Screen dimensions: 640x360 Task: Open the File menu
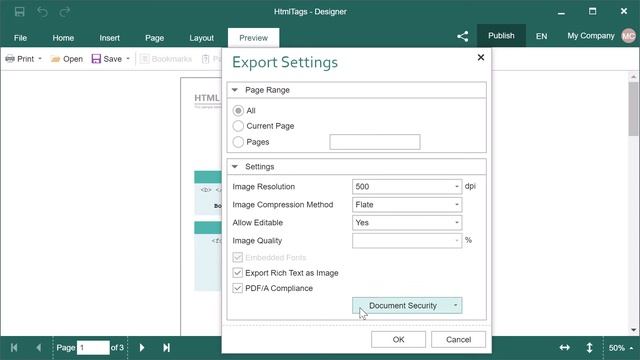pos(20,38)
